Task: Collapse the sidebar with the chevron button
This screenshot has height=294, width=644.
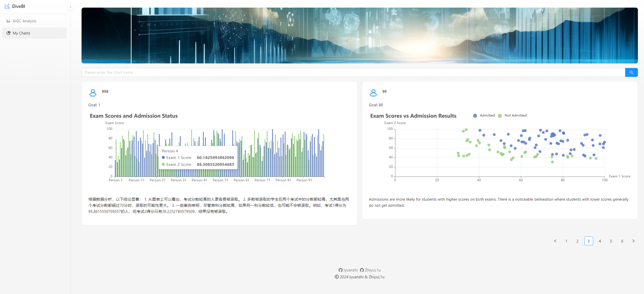Action: tap(71, 7)
